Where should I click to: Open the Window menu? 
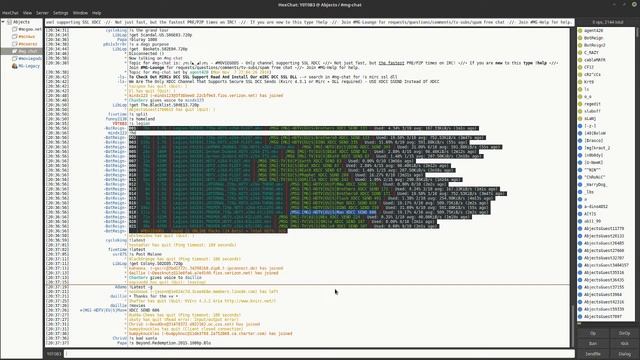[x=80, y=13]
